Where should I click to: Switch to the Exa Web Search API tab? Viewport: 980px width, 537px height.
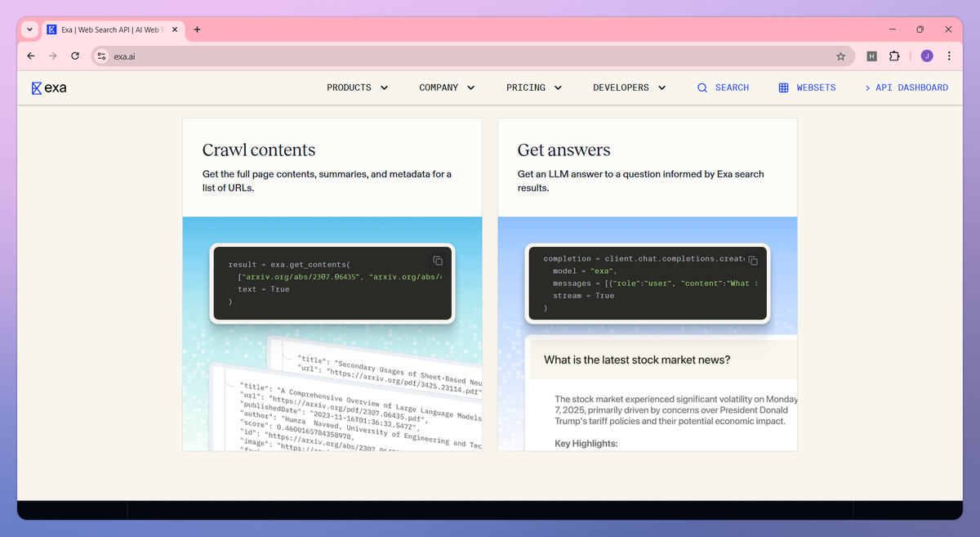pos(113,29)
